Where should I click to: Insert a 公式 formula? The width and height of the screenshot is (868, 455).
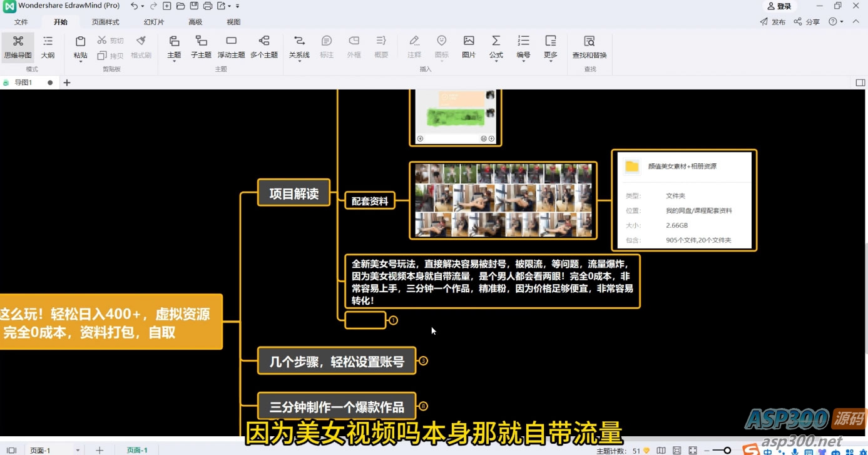(x=496, y=47)
